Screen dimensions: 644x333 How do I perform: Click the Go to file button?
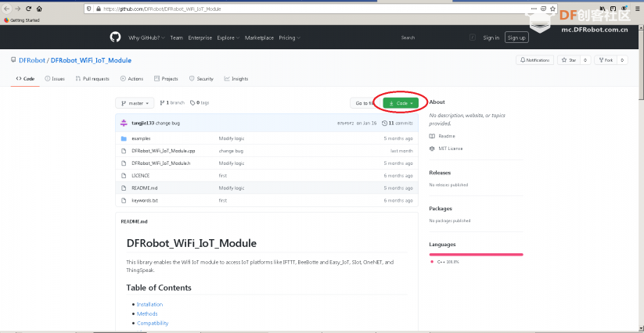[365, 103]
